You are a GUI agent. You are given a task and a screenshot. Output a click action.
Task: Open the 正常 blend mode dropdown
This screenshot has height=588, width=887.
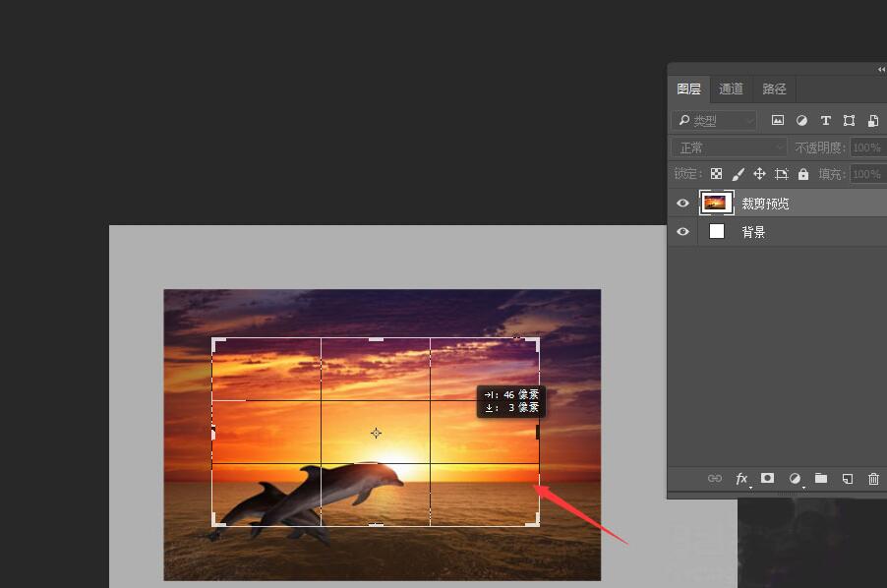[x=730, y=147]
